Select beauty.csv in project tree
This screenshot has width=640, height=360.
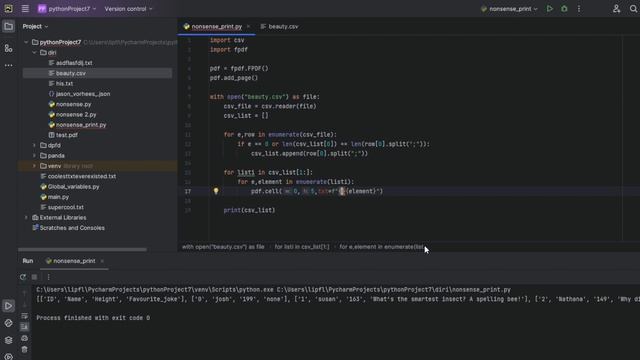click(97, 73)
